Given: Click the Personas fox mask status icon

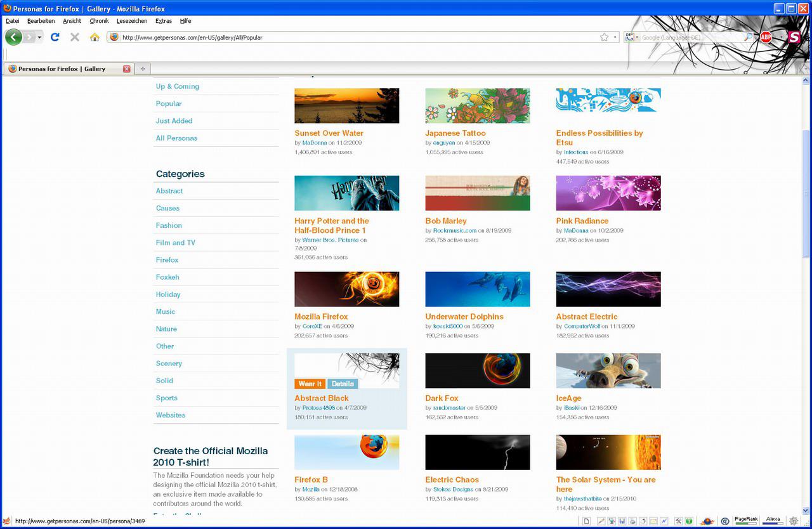Looking at the screenshot, I should coord(707,521).
